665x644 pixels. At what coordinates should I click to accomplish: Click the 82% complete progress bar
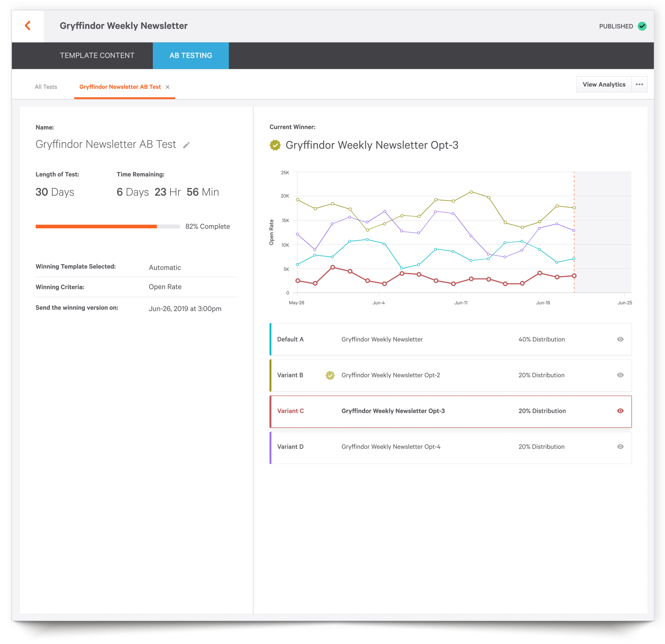(108, 227)
